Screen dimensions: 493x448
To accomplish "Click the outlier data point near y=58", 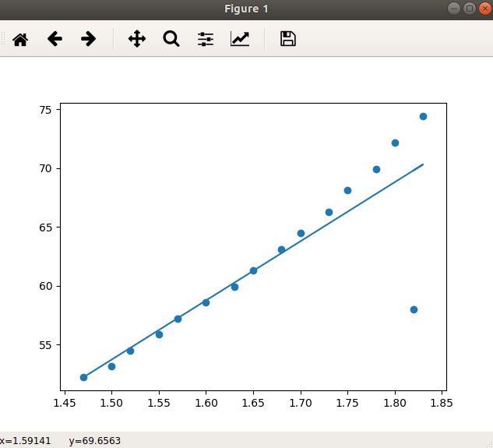I will pos(414,309).
